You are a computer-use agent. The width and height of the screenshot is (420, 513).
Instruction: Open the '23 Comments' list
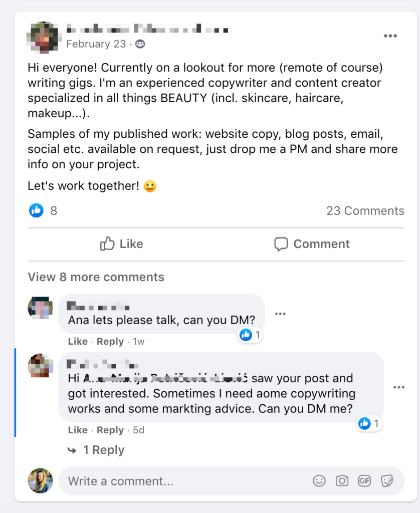click(x=365, y=211)
